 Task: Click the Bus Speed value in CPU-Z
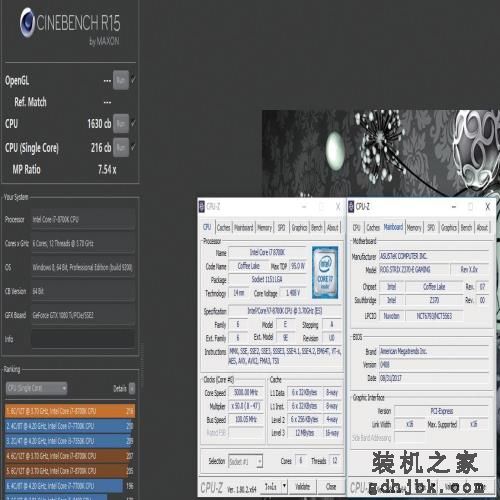[x=246, y=419]
